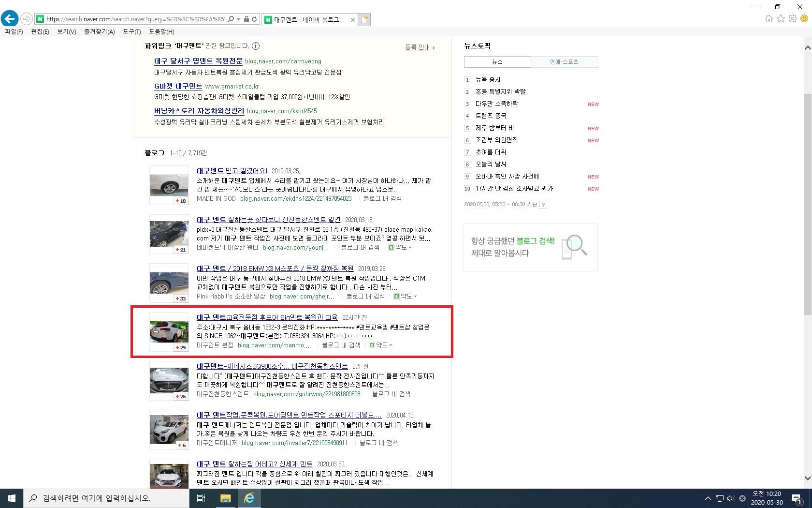Open 버닝카스토리 자동차외장관리 ad link

[x=199, y=111]
